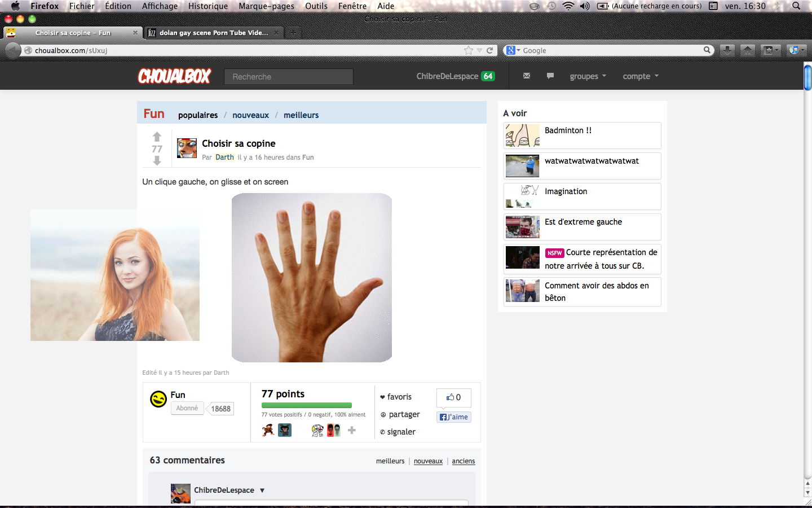Expand the compte dropdown menu

coord(640,76)
